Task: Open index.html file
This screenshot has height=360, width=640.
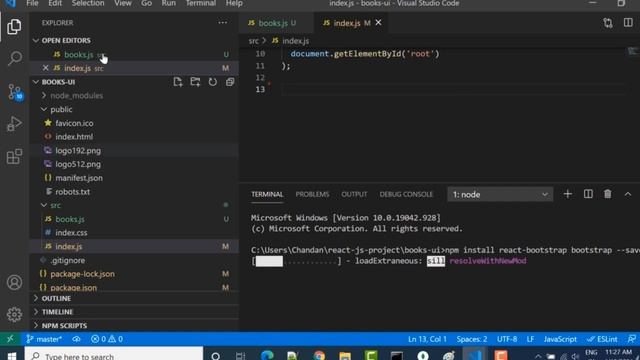Action: click(x=74, y=137)
